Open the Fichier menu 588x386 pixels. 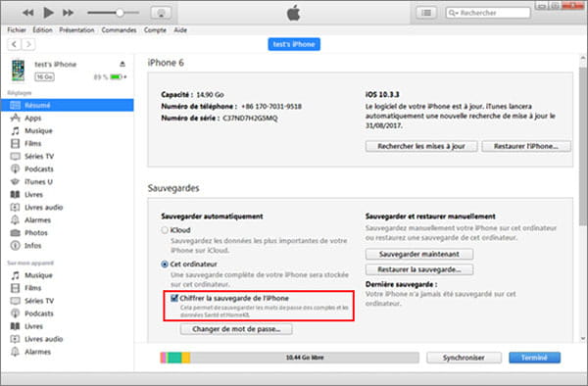click(17, 30)
